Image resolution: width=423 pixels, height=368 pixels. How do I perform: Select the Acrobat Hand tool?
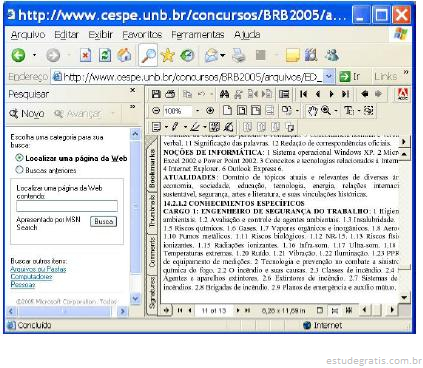coord(312,111)
